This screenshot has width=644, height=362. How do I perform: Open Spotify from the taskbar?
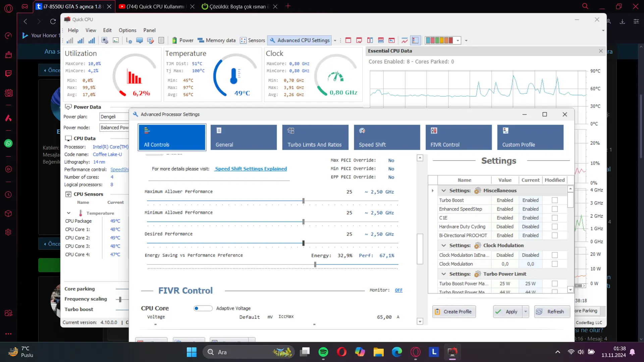click(323, 352)
